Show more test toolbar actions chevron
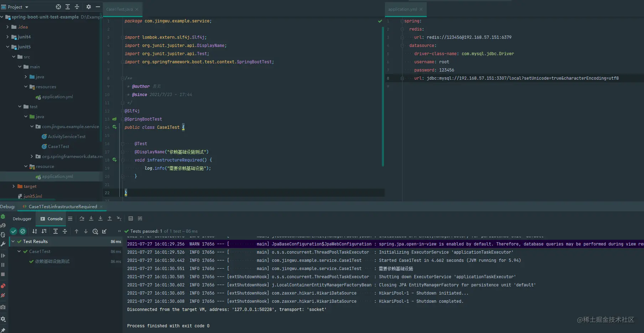Viewport: 644px width, 333px height. [119, 231]
